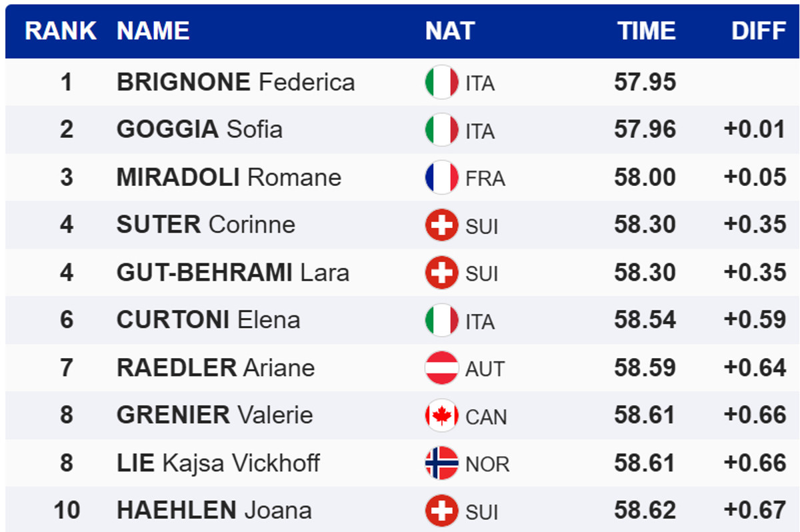The width and height of the screenshot is (800, 532).
Task: Click the Norwegian flag in Kajsa Vickhoff Lie's row
Action: pyautogui.click(x=441, y=463)
